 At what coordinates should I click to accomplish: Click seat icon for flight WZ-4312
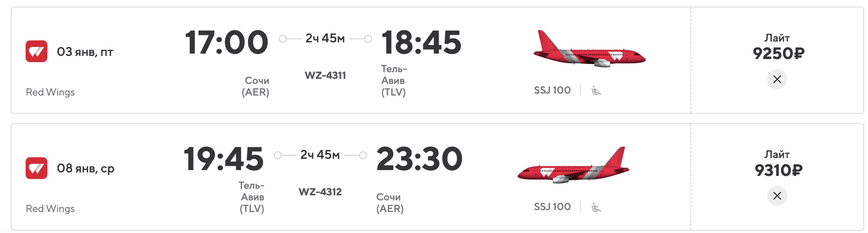(596, 207)
